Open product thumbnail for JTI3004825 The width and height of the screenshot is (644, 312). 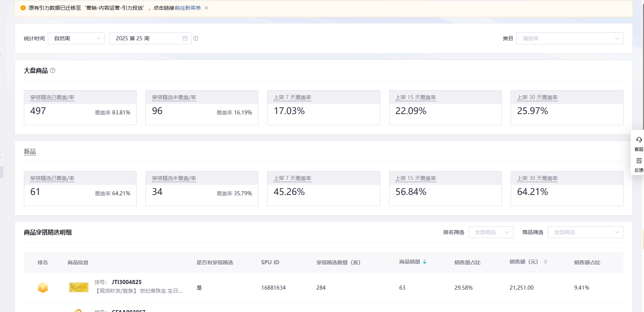click(x=78, y=287)
